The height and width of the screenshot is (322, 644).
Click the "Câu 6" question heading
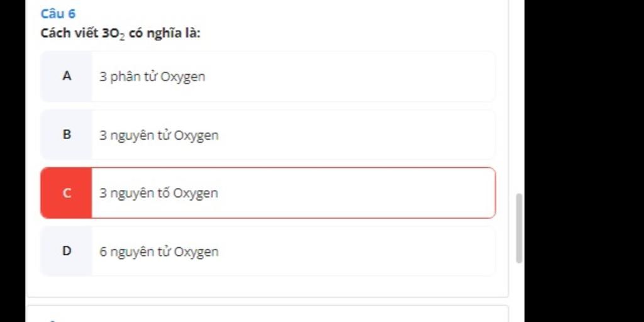point(58,14)
